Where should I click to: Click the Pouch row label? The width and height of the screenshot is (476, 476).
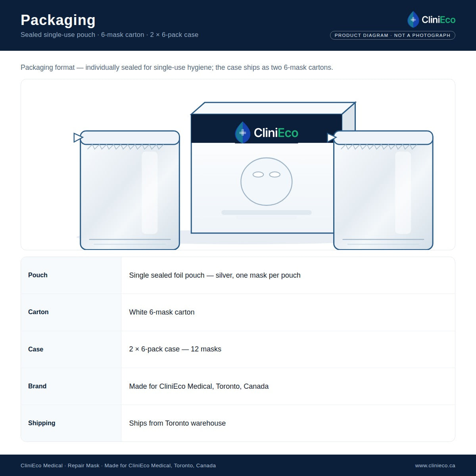[38, 275]
